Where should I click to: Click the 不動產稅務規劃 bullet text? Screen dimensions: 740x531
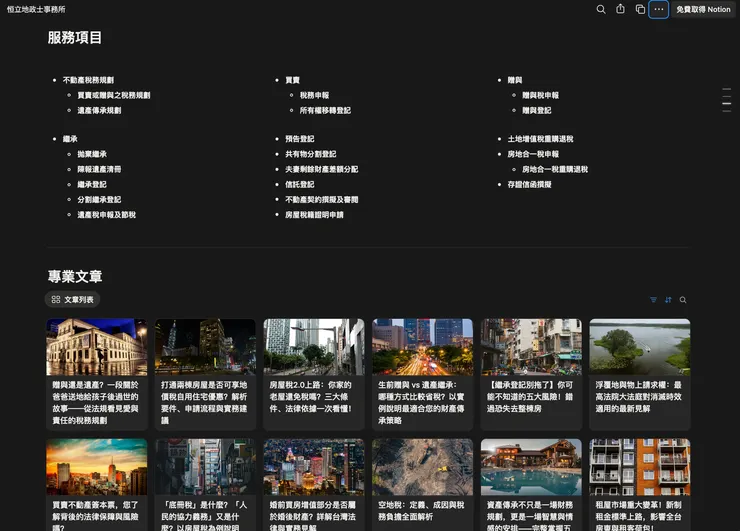[88, 80]
